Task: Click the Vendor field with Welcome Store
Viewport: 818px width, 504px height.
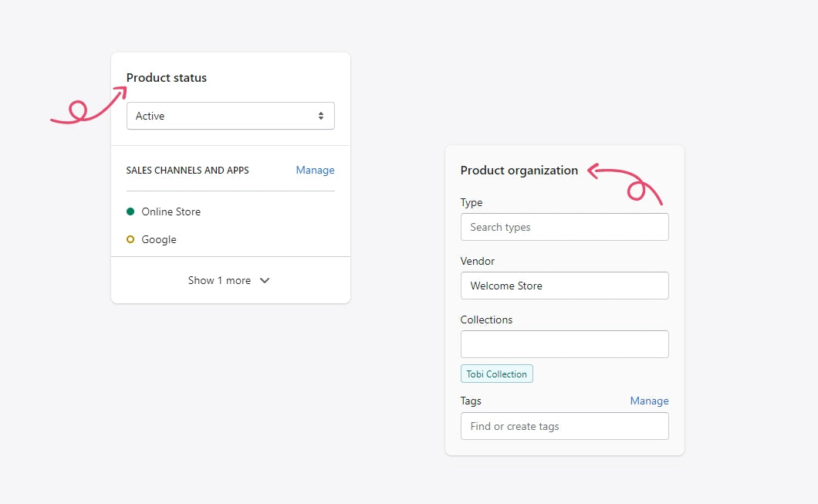Action: coord(564,286)
